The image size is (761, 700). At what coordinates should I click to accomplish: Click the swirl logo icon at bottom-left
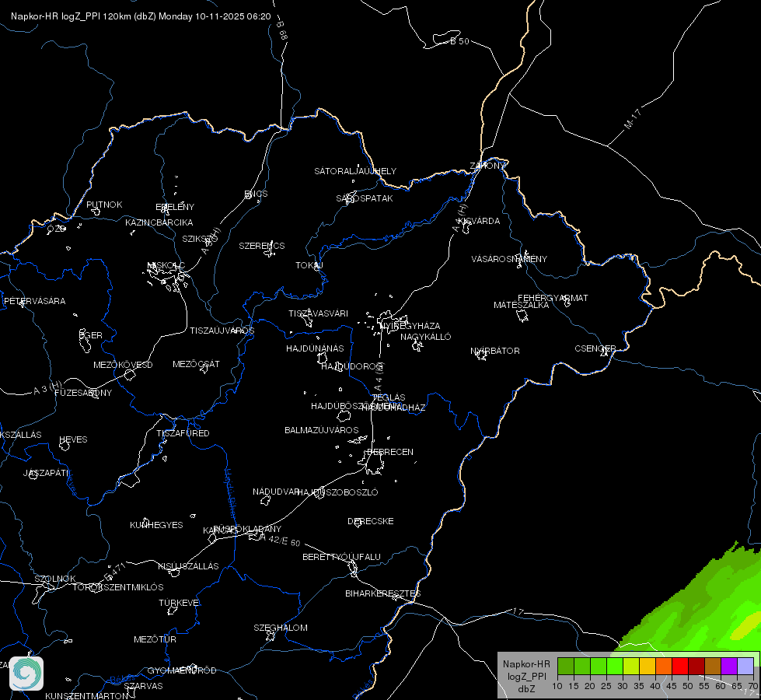pyautogui.click(x=26, y=674)
